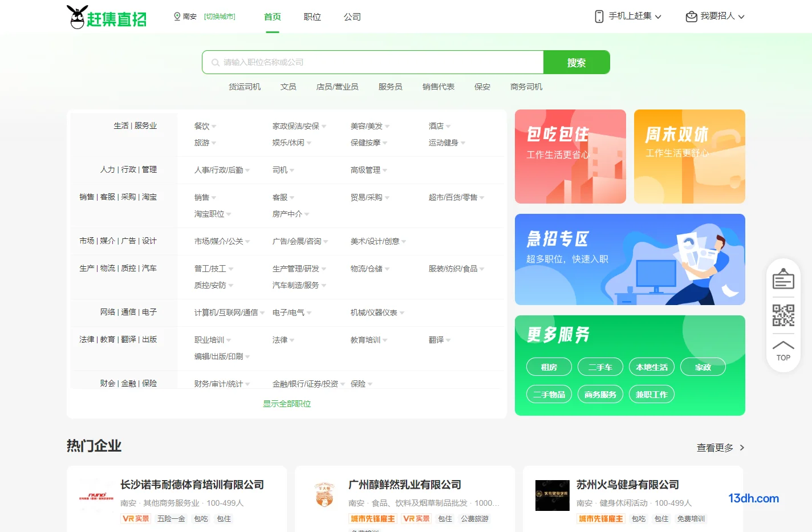The width and height of the screenshot is (812, 532).
Task: Pick the 店员/营业员 quick search tag
Action: (x=338, y=87)
